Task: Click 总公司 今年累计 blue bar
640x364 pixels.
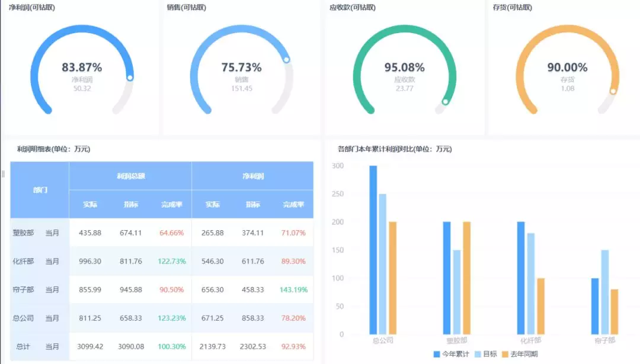Action: (373, 250)
